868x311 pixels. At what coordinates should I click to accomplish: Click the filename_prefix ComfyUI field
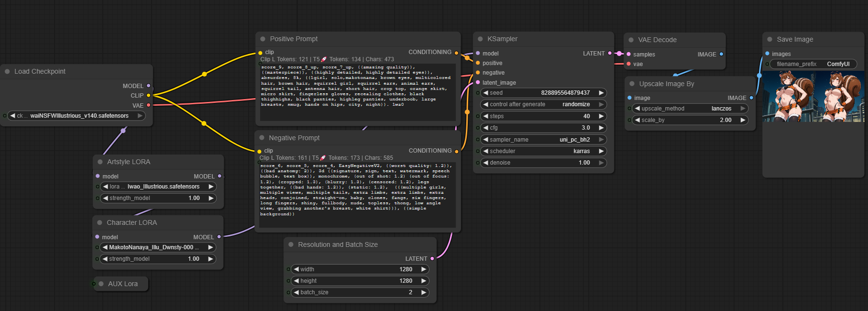click(x=813, y=64)
